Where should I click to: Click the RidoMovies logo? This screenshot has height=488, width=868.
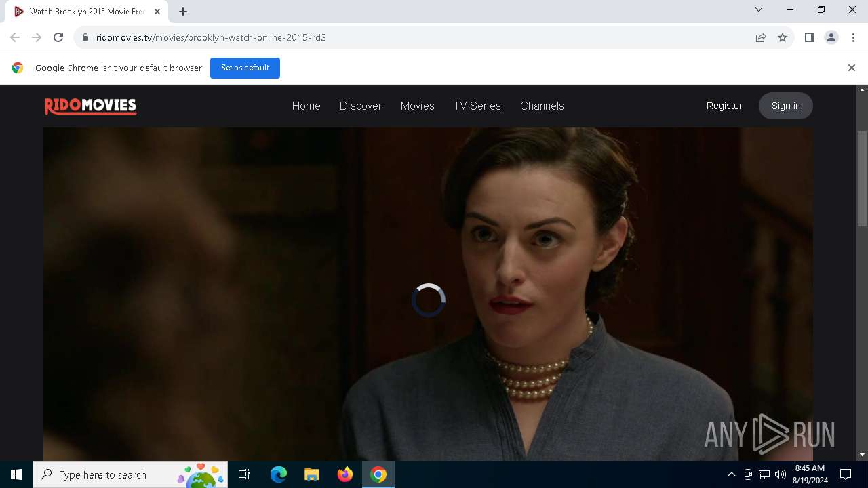pos(90,106)
